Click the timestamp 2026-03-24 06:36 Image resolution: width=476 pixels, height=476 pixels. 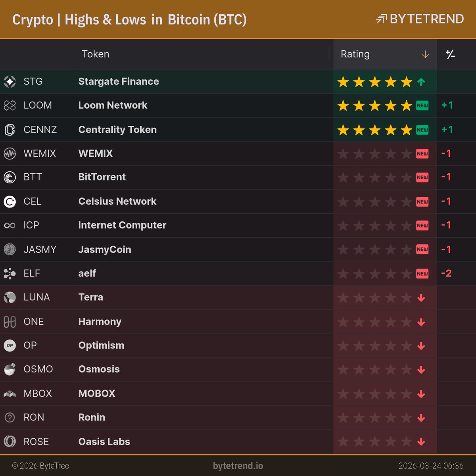pos(431,466)
